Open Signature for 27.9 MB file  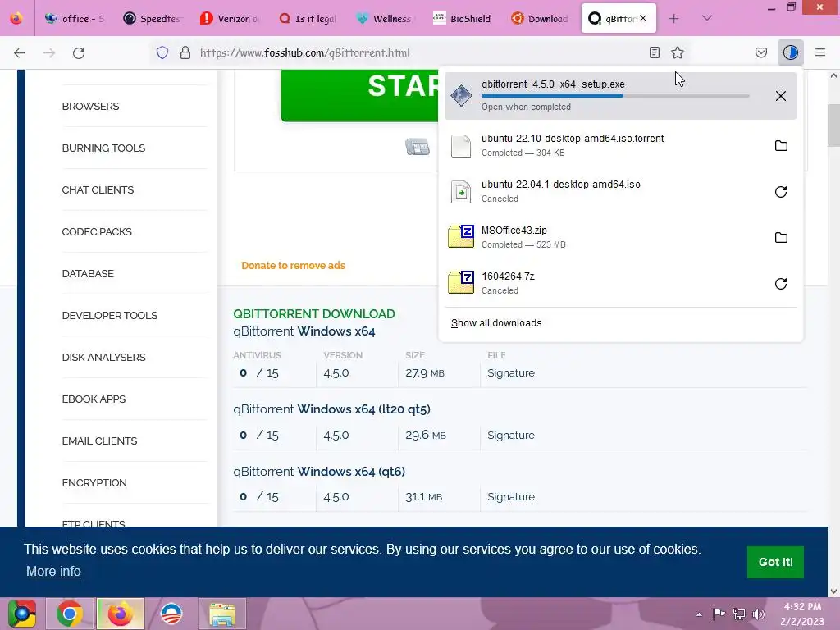[511, 373]
